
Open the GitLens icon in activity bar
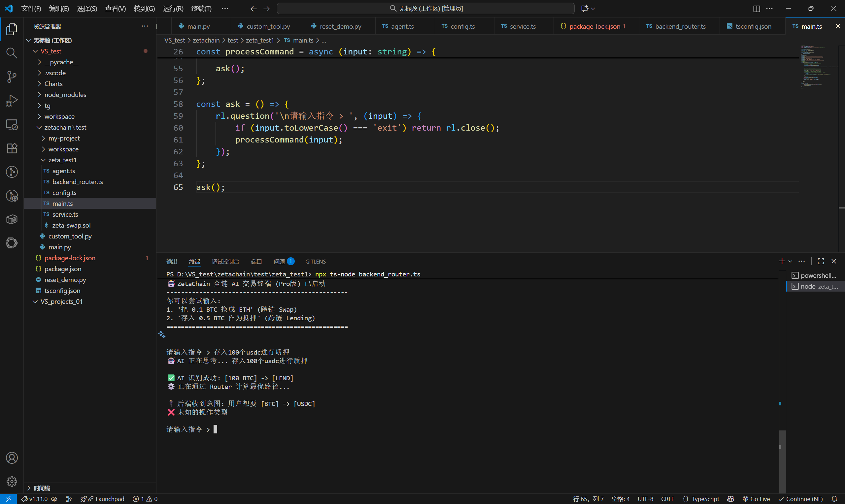click(12, 172)
